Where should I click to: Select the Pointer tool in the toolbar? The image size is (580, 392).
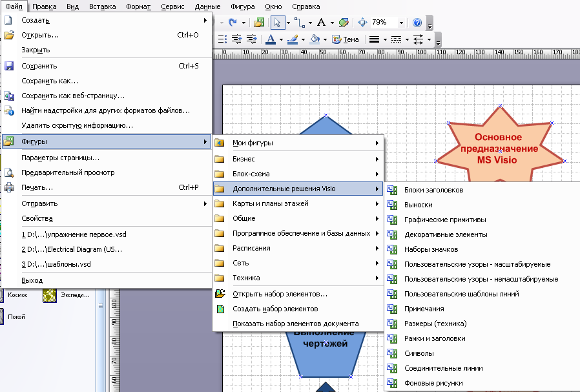(x=276, y=23)
